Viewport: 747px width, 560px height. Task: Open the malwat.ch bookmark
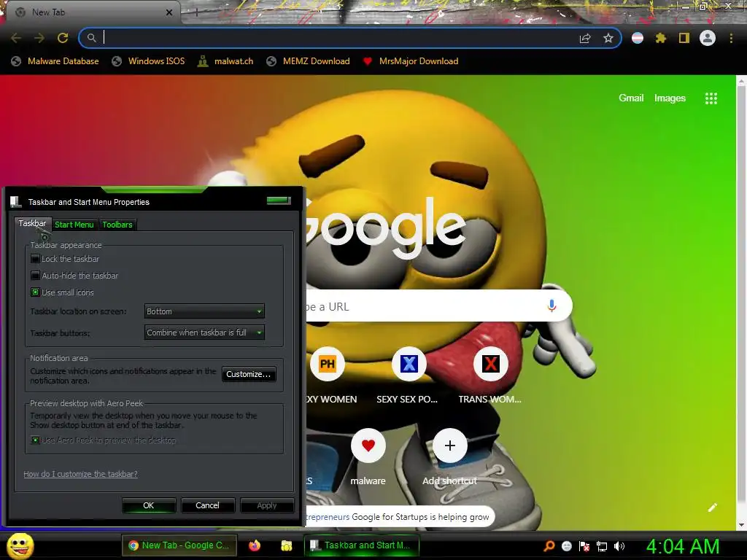pyautogui.click(x=226, y=61)
